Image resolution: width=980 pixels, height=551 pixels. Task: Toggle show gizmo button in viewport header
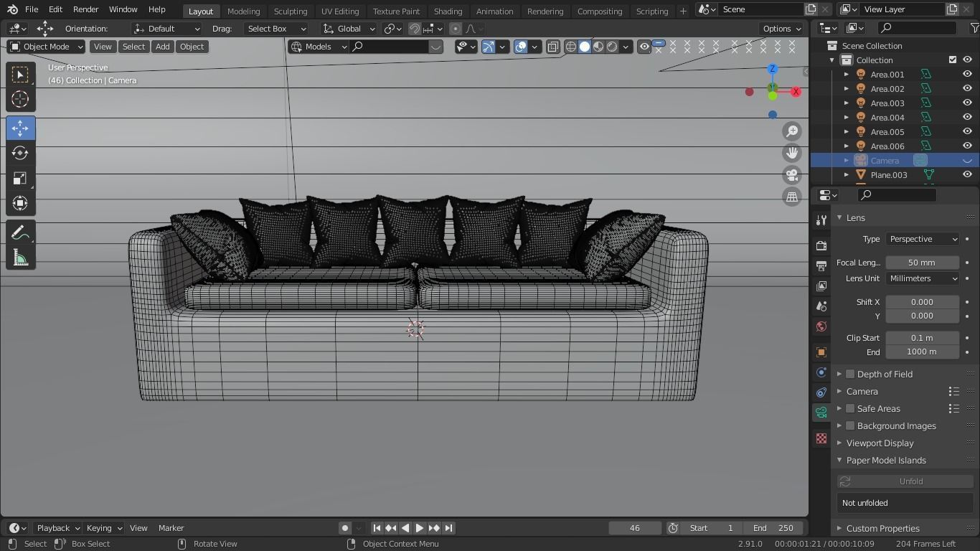(489, 47)
